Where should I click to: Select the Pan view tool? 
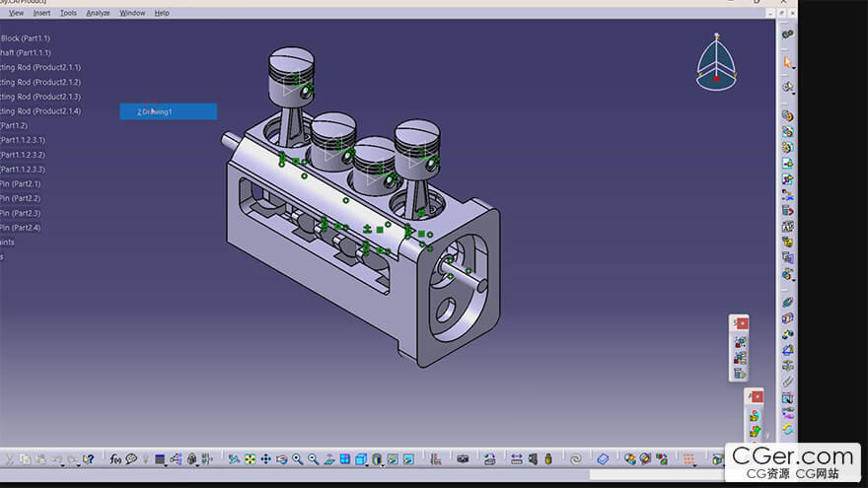[x=266, y=459]
